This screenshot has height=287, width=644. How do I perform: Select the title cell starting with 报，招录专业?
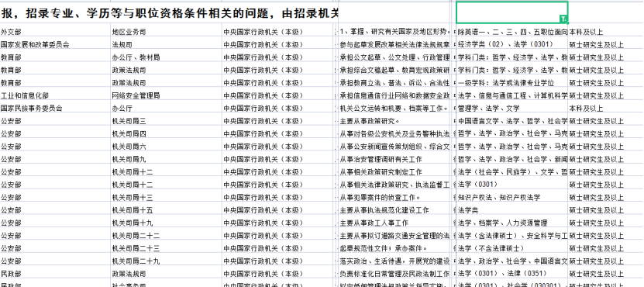(169, 13)
